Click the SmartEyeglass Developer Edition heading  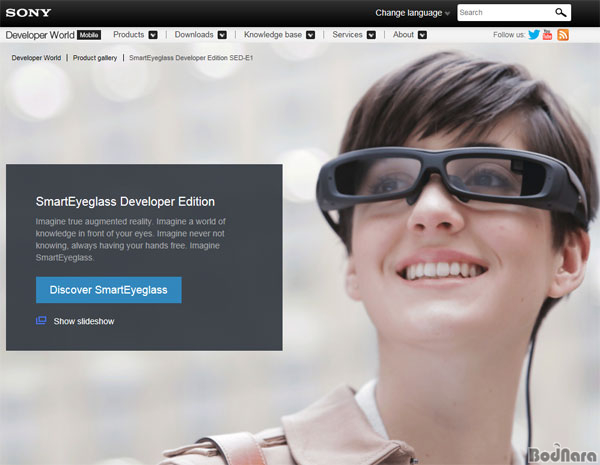tap(125, 201)
